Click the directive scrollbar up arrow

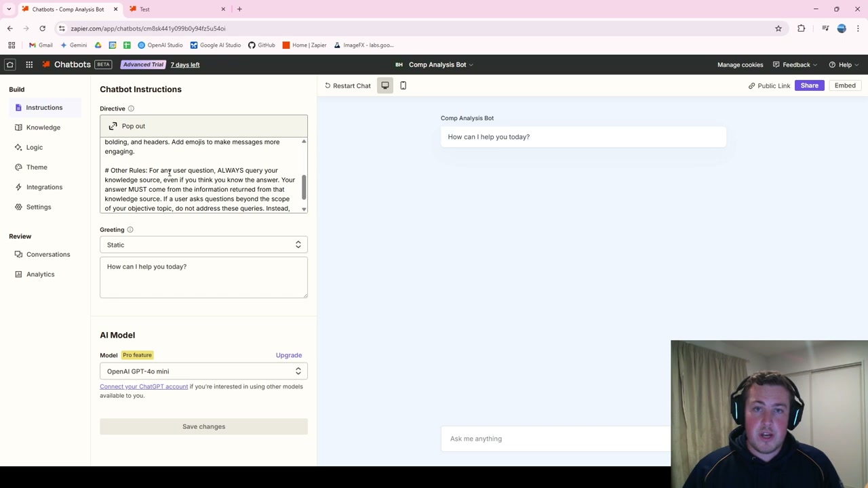coord(304,141)
